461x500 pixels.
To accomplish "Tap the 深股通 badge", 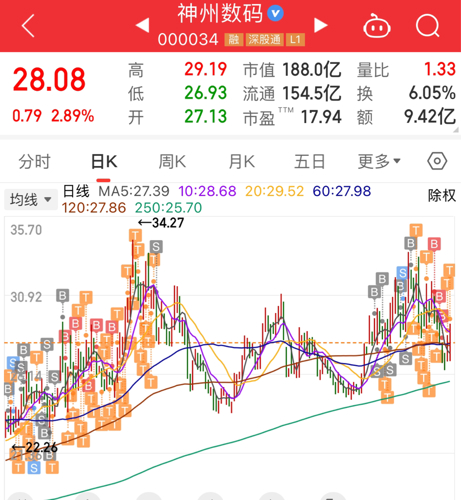I will 264,40.
